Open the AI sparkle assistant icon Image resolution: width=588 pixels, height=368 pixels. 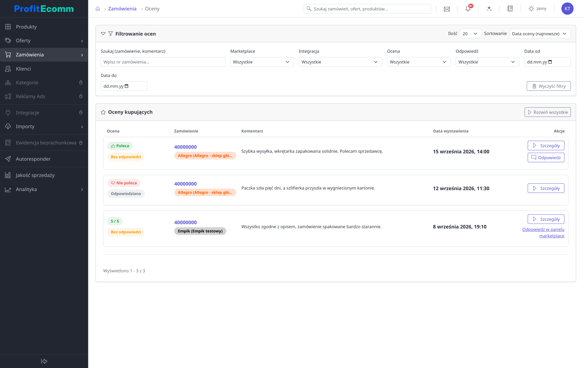489,9
